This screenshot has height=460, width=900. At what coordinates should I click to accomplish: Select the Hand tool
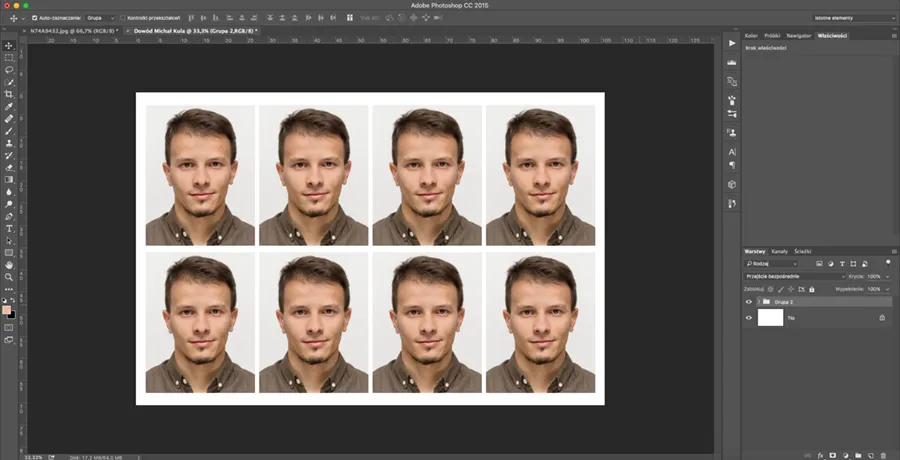9,265
